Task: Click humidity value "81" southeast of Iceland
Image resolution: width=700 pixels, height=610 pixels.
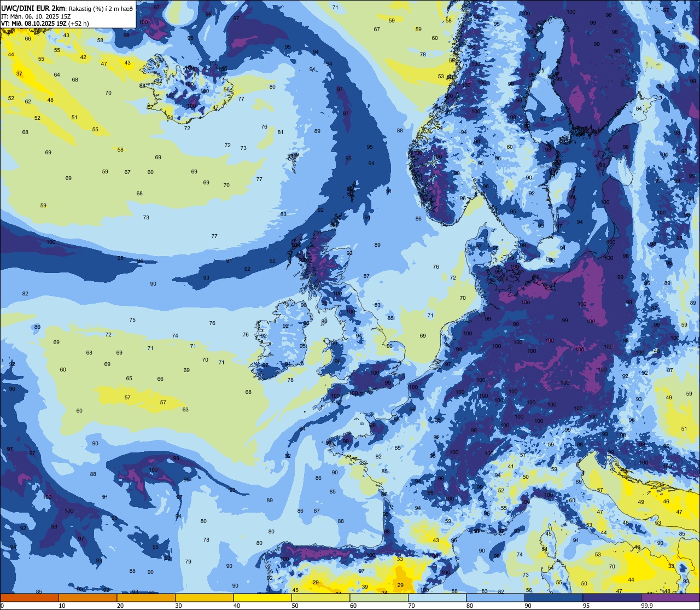Action: tap(281, 132)
